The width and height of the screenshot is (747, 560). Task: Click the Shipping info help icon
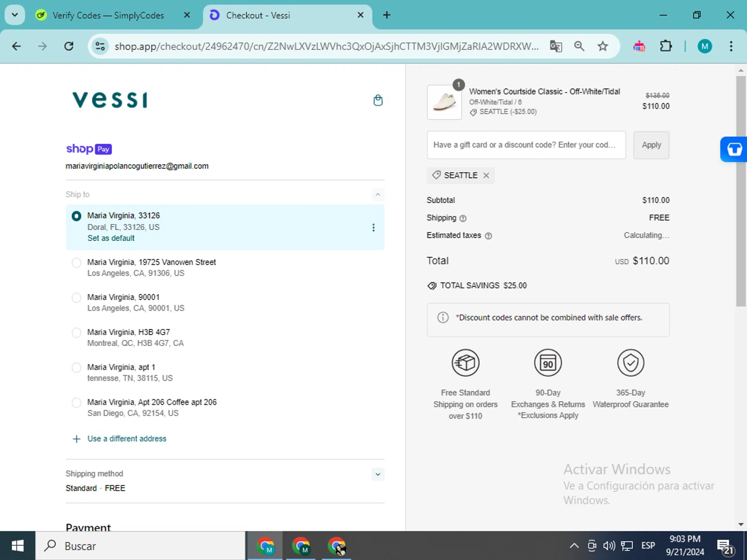(463, 218)
